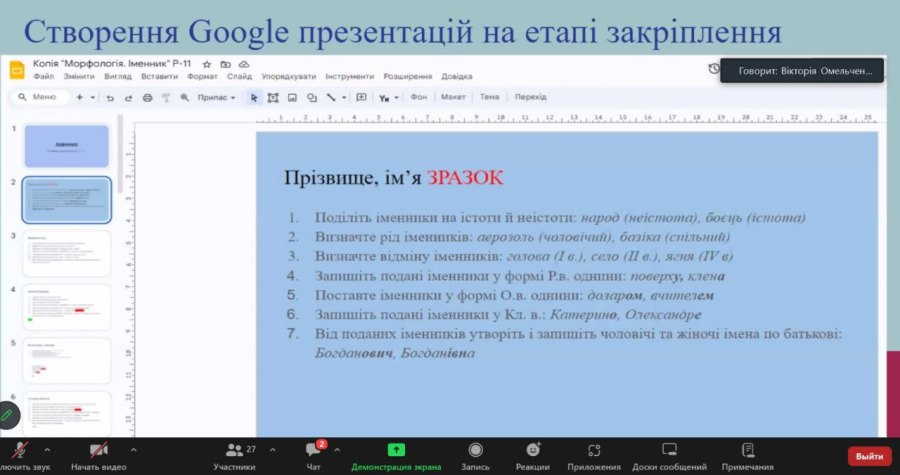Expand line type dropdown arrow
The image size is (900, 475).
[344, 98]
